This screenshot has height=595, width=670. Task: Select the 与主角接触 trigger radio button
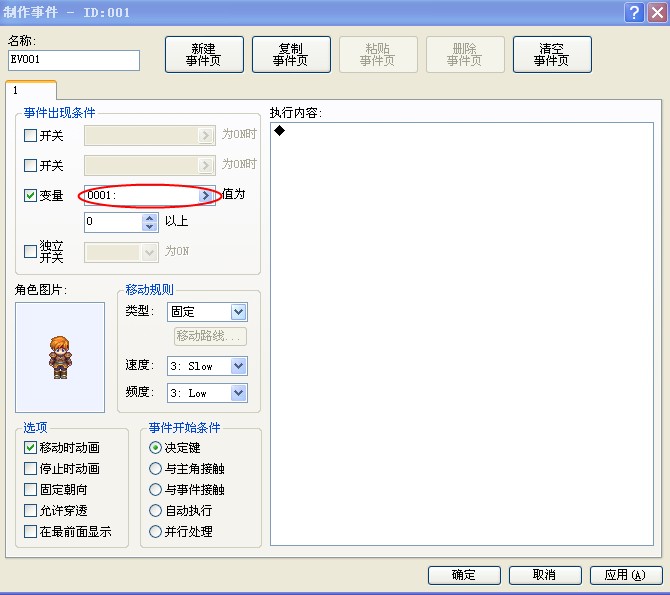156,468
